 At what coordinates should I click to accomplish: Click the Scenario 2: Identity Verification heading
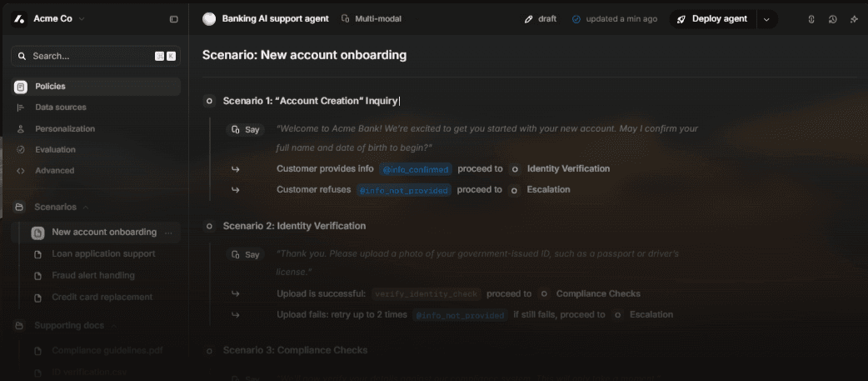coord(294,226)
